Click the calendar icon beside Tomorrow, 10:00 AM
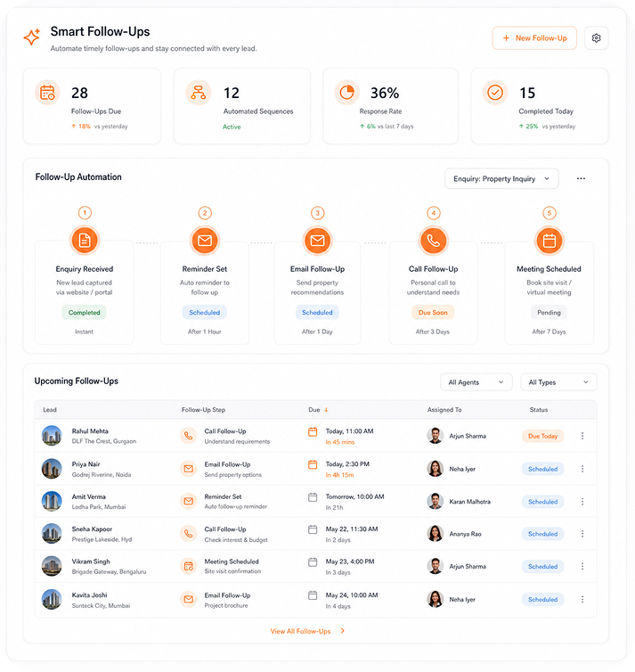635x672 pixels. tap(313, 497)
